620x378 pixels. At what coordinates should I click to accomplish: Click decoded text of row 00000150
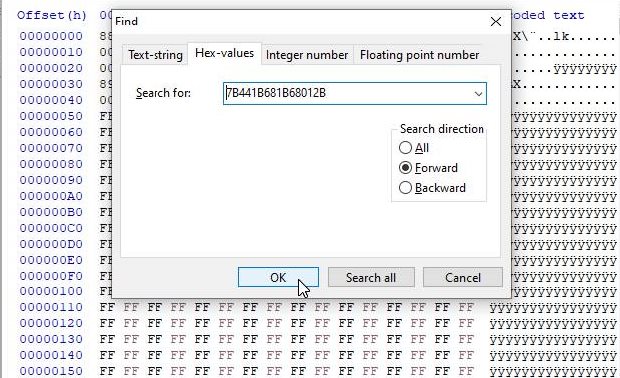click(553, 372)
